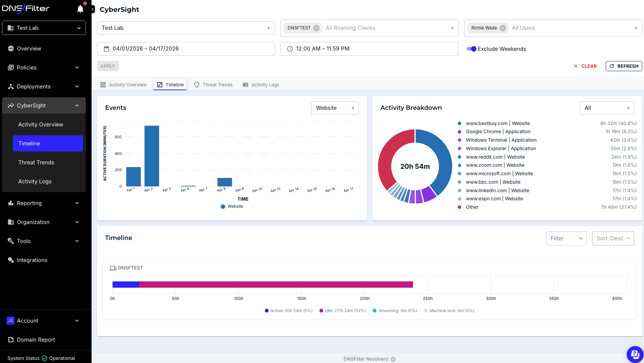Click the Reporting bar chart icon
Screen dimensions: 644x363
click(11, 203)
